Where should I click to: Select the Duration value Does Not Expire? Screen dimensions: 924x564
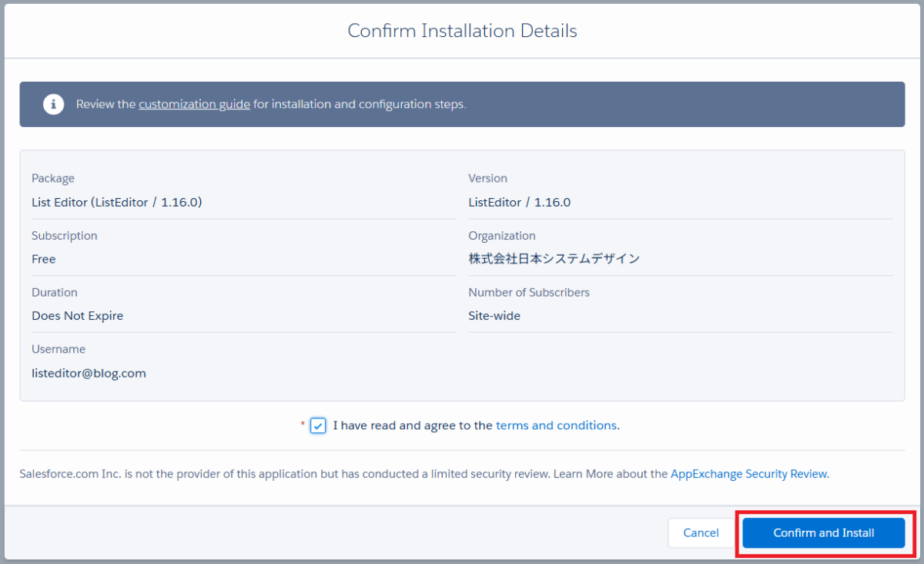point(77,316)
